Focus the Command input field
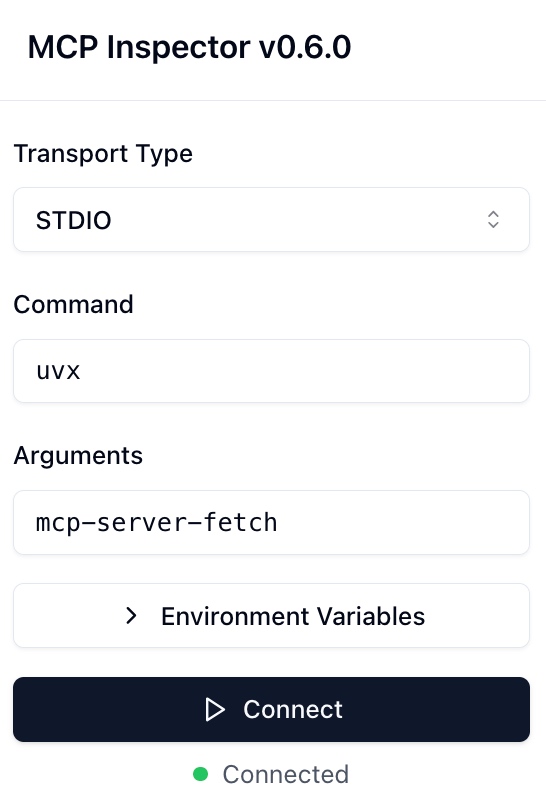The width and height of the screenshot is (546, 804). 271,371
